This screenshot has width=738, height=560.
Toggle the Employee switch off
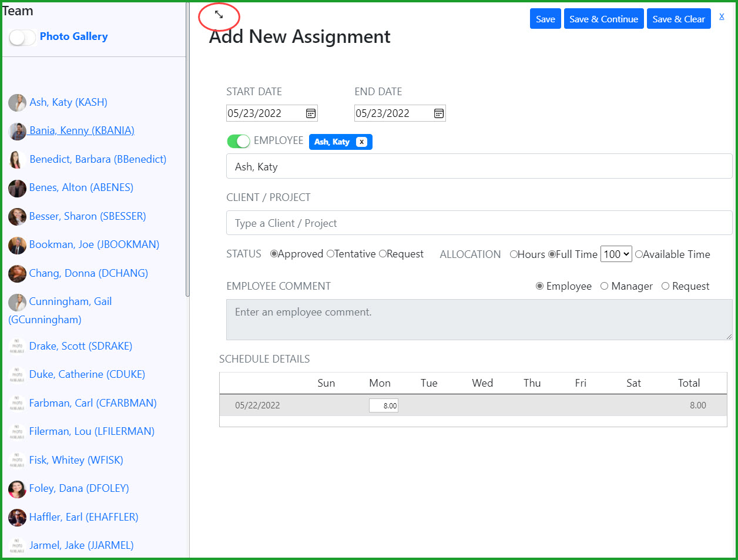point(239,142)
